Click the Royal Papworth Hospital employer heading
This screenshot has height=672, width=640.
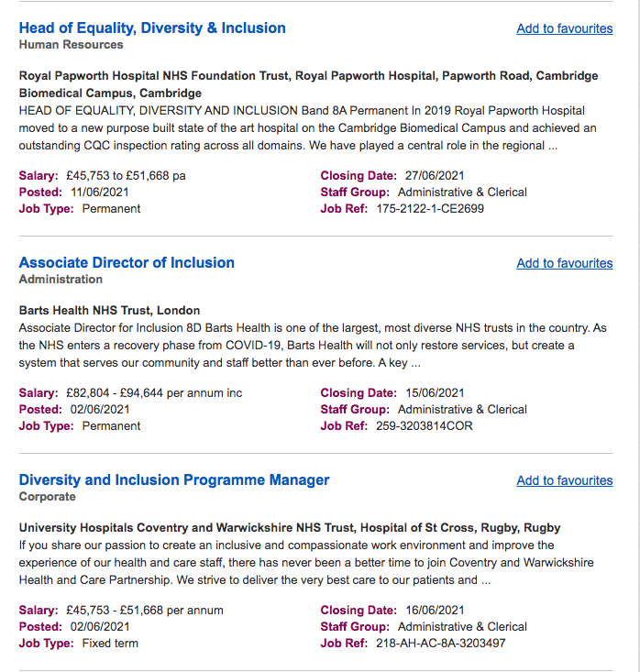[308, 75]
